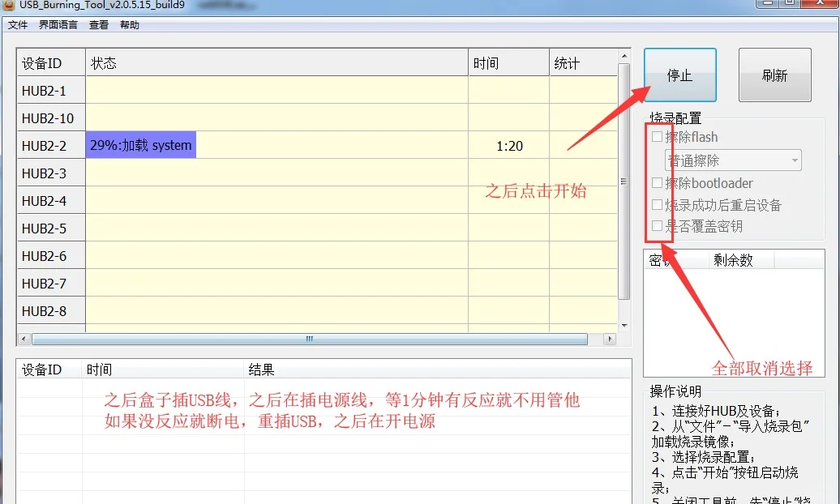Click the device table scroll-down arrow
This screenshot has width=840, height=504.
pyautogui.click(x=624, y=326)
